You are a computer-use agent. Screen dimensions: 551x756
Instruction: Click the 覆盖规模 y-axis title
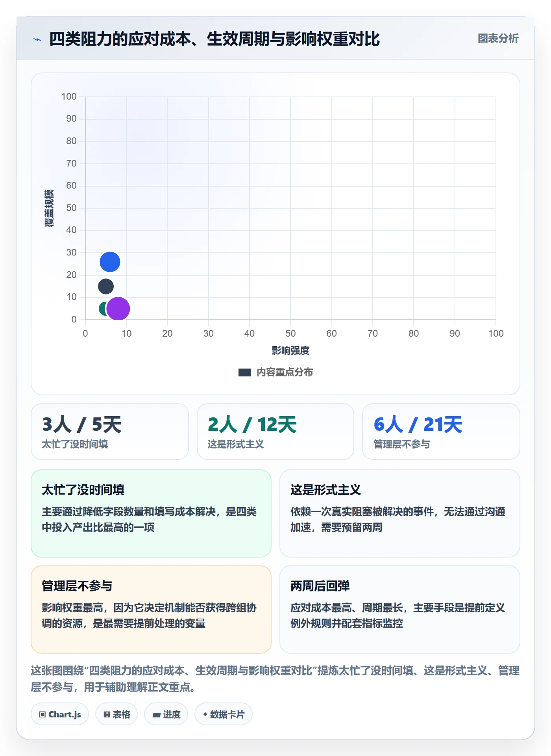tap(49, 208)
